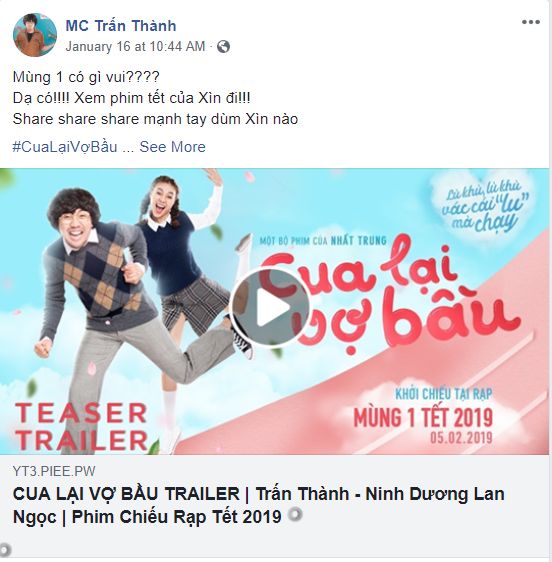Open the MC Trần Thành profile name link
This screenshot has width=552, height=562.
click(121, 26)
